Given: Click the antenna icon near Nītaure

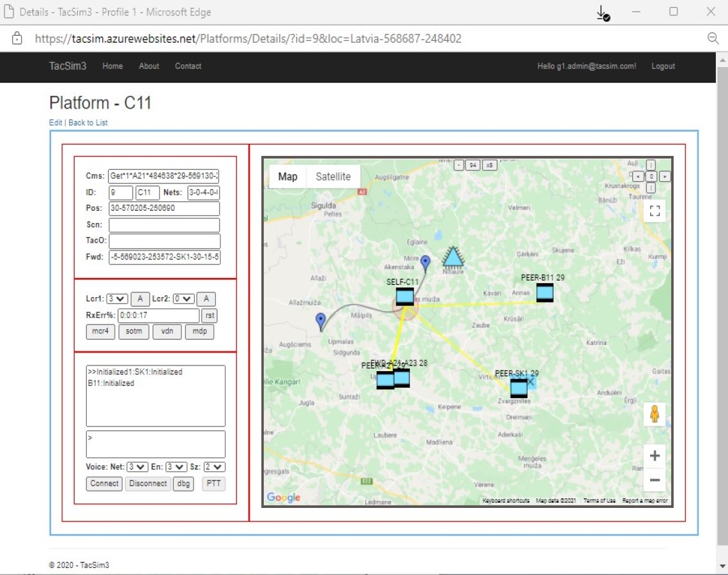Looking at the screenshot, I should 453,258.
